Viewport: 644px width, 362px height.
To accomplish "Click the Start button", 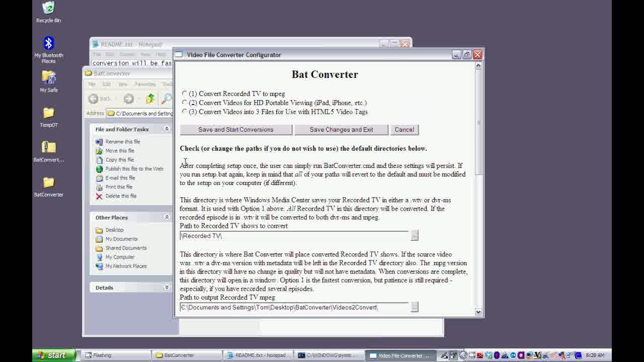I will point(54,355).
